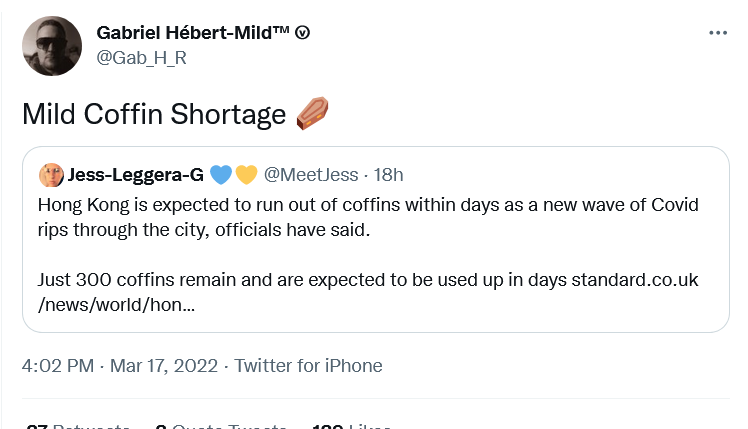
Task: Click the 'Mild Coffin Shortage' tweet text
Action: 154,115
